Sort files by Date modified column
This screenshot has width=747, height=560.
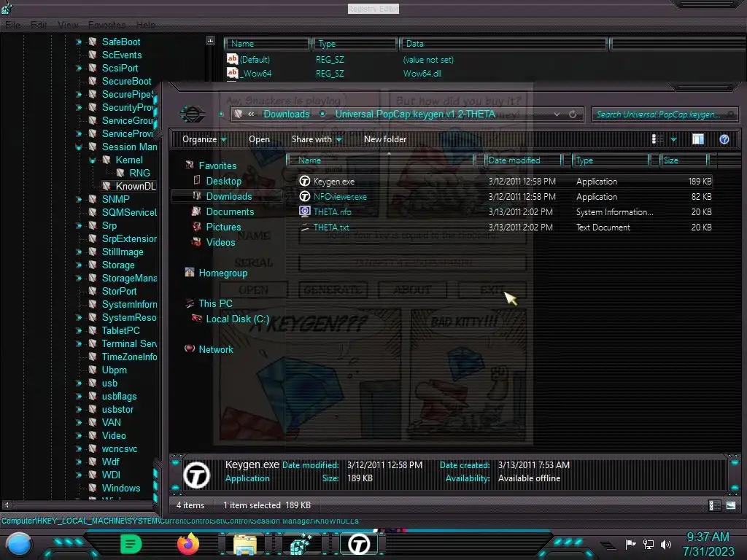click(x=522, y=160)
